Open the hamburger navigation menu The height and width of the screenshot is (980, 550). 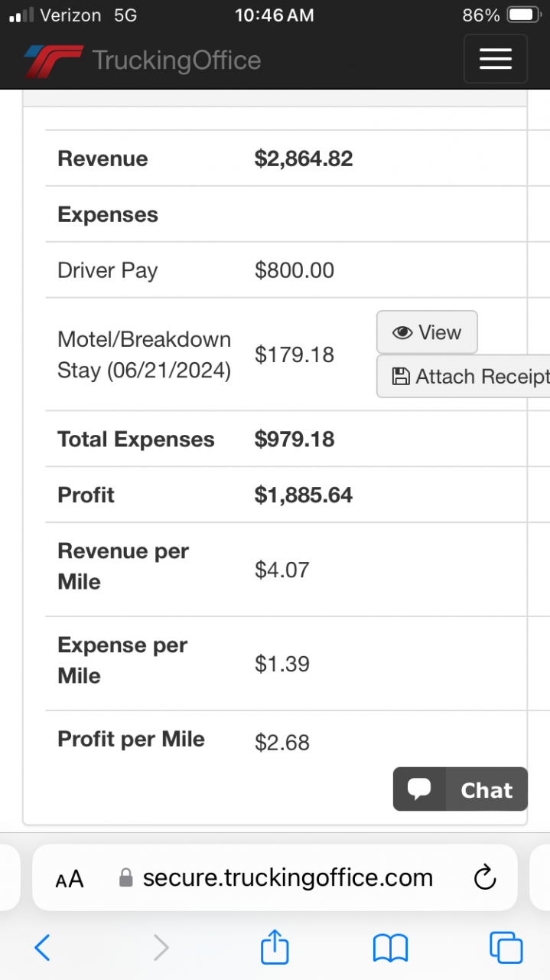tap(495, 59)
